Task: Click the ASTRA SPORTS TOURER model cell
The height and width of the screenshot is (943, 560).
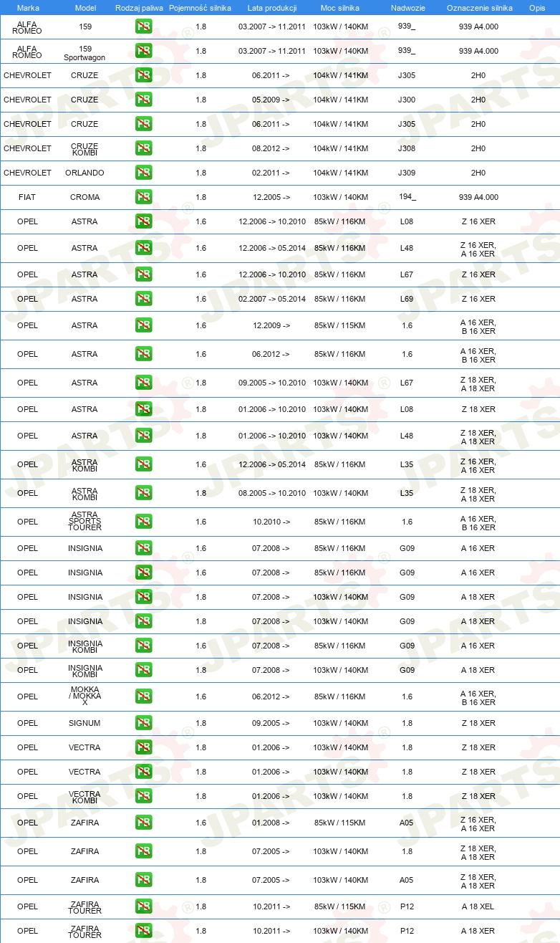Action: tap(85, 522)
